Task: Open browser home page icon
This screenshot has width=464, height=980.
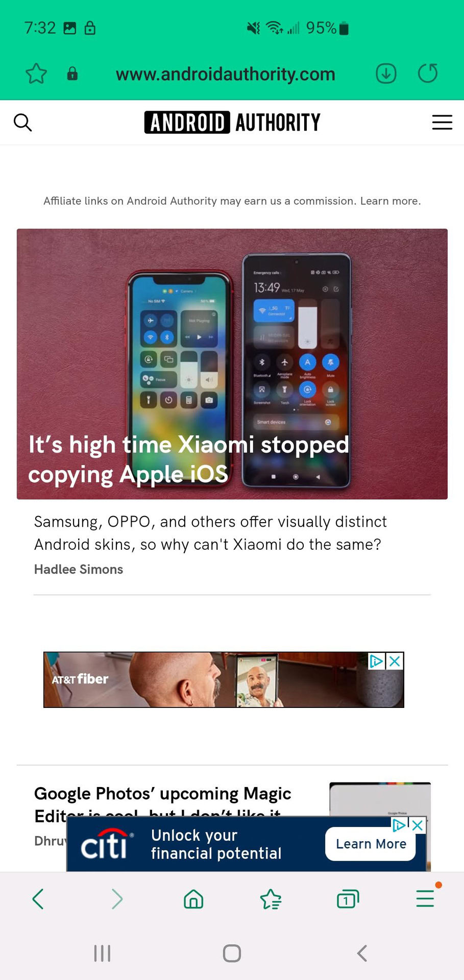Action: [193, 899]
